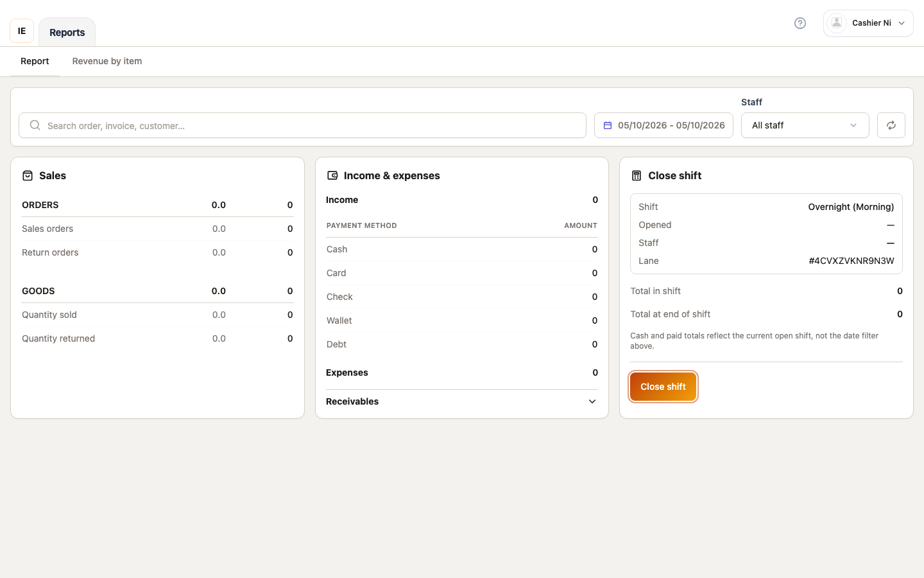Open the Reports tab
The width and height of the screenshot is (924, 578).
[x=67, y=32]
